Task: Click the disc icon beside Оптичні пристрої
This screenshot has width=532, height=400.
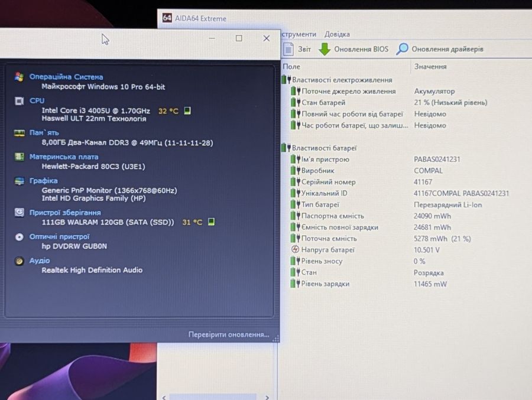Action: pyautogui.click(x=20, y=237)
